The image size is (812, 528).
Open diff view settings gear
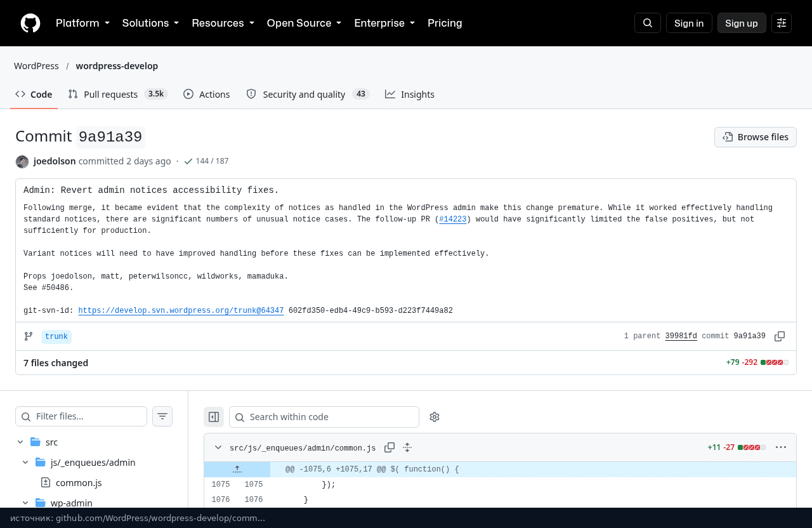pos(435,417)
